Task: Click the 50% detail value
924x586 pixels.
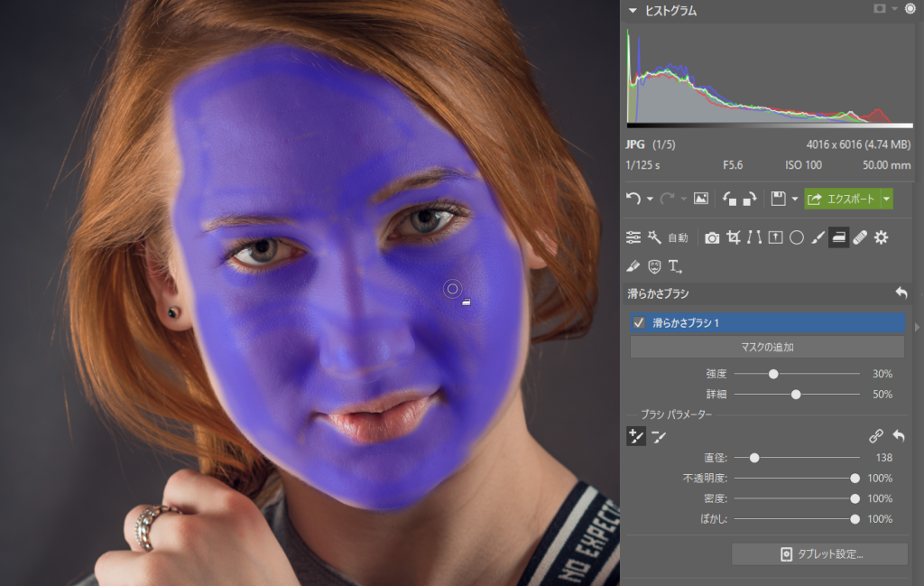Action: 882,395
